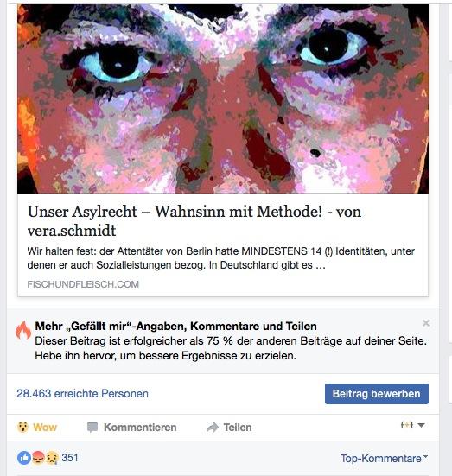Click the share arrow icon
This screenshot has height=476, width=452.
(213, 428)
